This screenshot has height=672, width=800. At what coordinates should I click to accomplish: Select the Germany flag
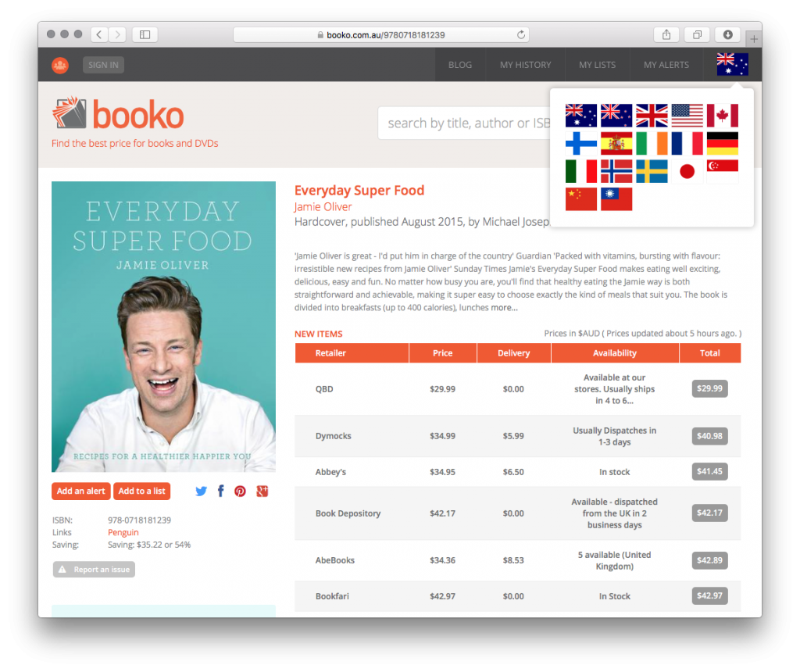(x=723, y=143)
